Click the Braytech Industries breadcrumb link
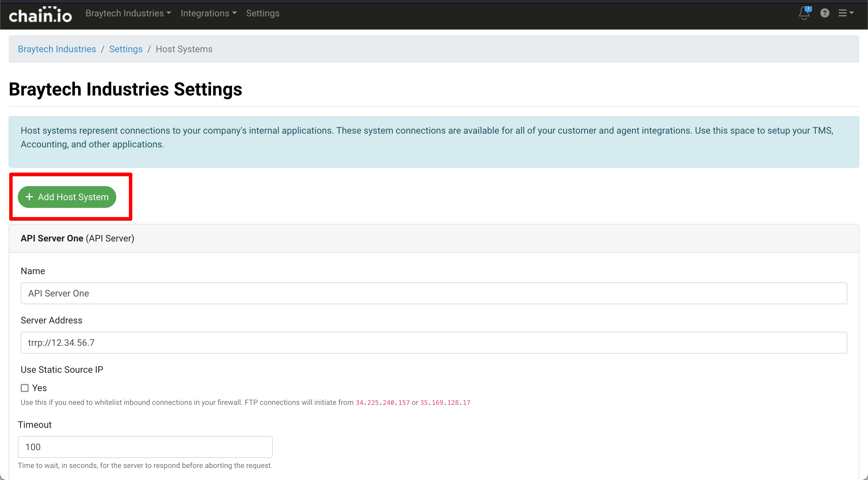Image resolution: width=868 pixels, height=480 pixels. click(x=57, y=49)
